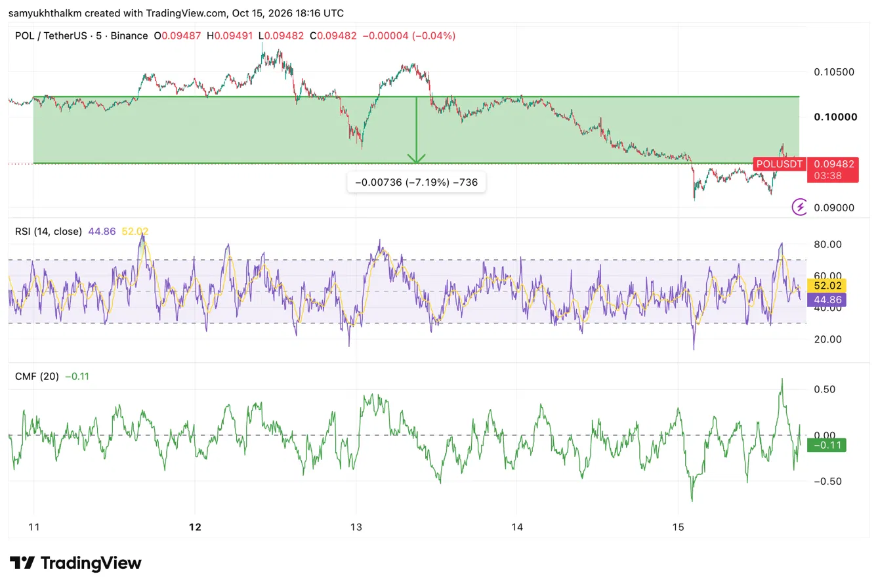The height and width of the screenshot is (588, 878).
Task: Click the chart header attribution with date
Action: [176, 13]
